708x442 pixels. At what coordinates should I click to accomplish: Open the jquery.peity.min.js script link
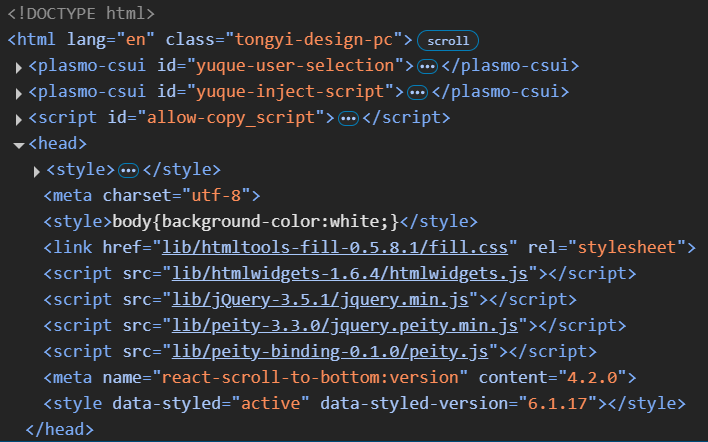pyautogui.click(x=345, y=326)
